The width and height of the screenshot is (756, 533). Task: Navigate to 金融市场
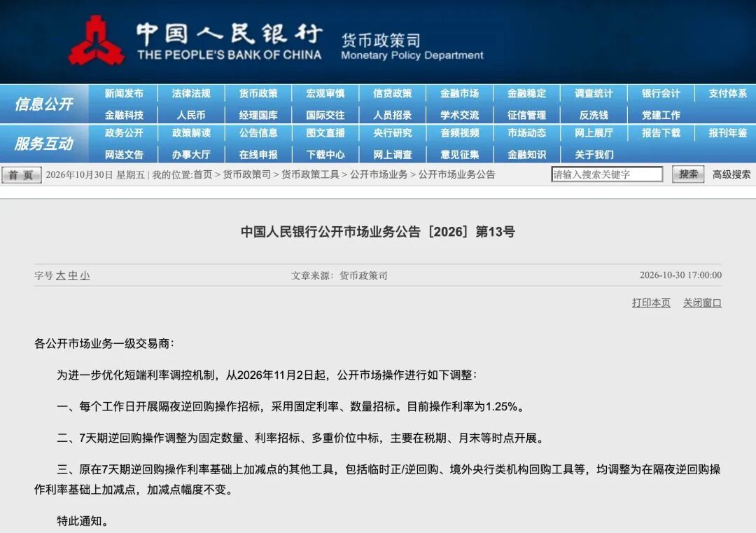(459, 94)
